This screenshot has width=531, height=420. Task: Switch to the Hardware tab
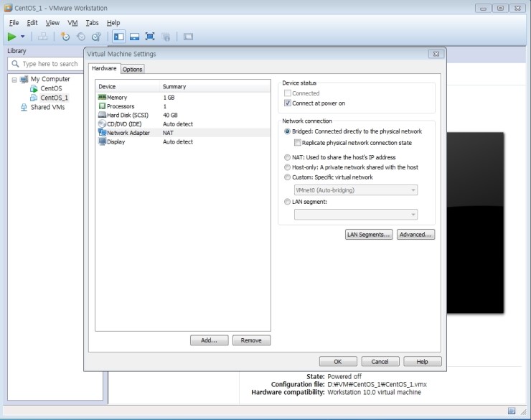(x=104, y=68)
